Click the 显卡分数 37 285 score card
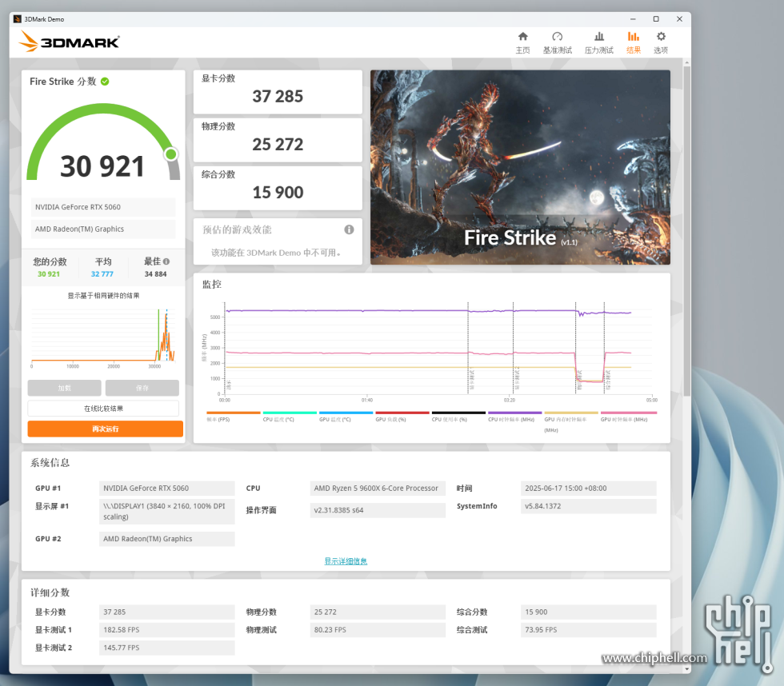Screen dimensions: 784x686 click(x=278, y=92)
